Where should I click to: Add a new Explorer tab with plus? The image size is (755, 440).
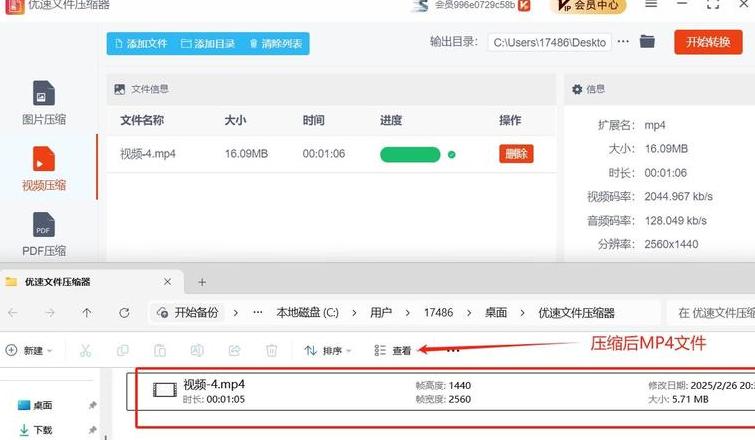tap(202, 282)
